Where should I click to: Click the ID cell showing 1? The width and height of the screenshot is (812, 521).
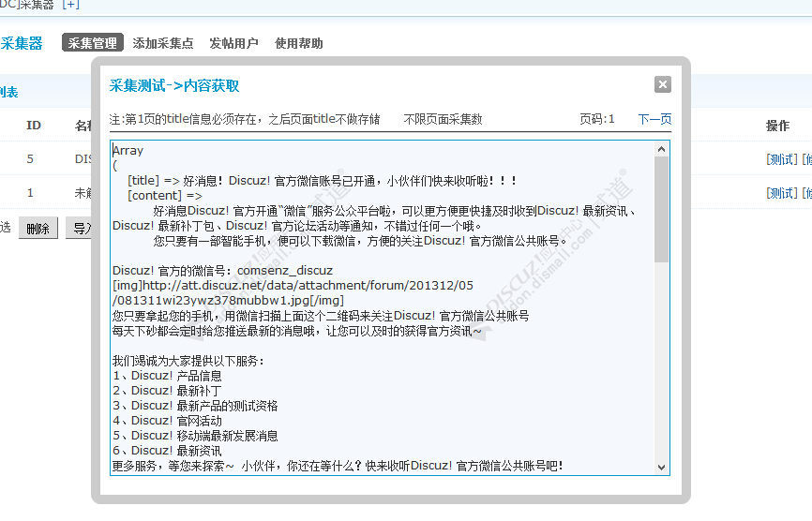(x=30, y=193)
